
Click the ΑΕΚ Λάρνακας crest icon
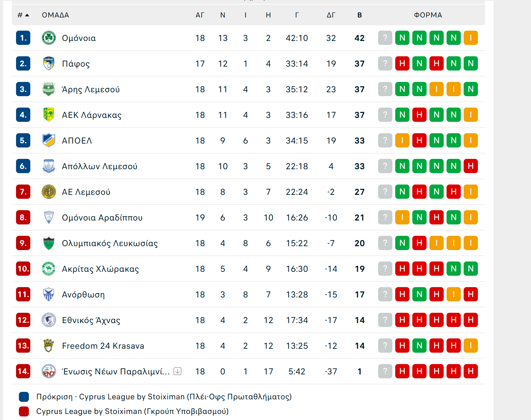[49, 115]
